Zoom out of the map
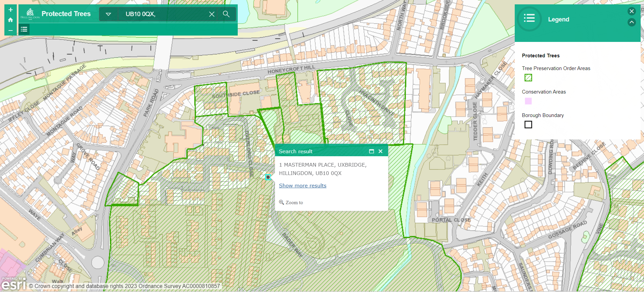The image size is (644, 292). tap(10, 30)
